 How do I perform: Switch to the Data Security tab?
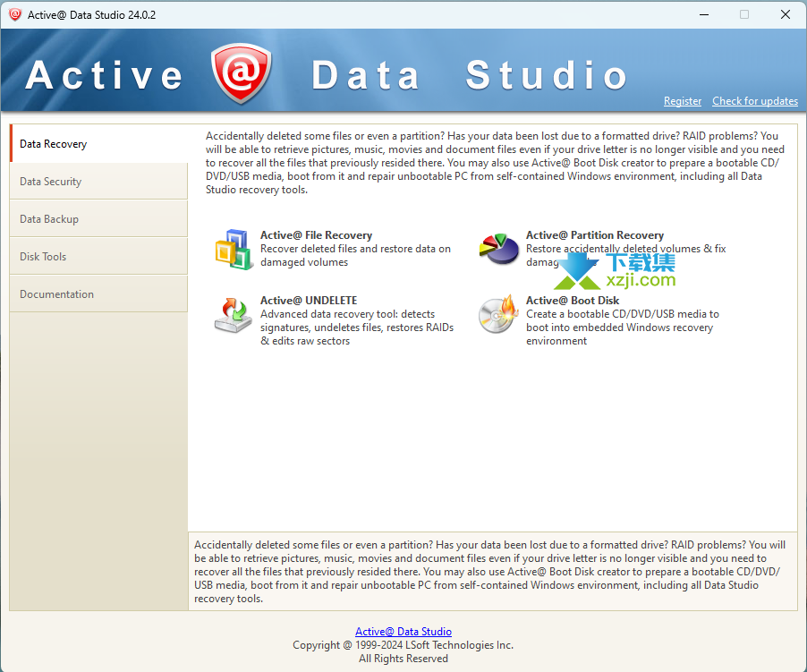[x=98, y=181]
